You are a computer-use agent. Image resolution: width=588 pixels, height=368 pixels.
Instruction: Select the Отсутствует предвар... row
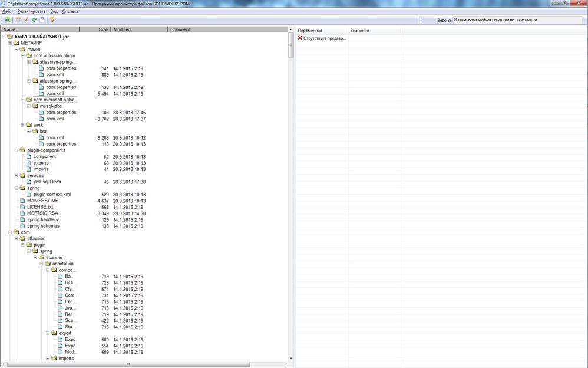click(322, 38)
